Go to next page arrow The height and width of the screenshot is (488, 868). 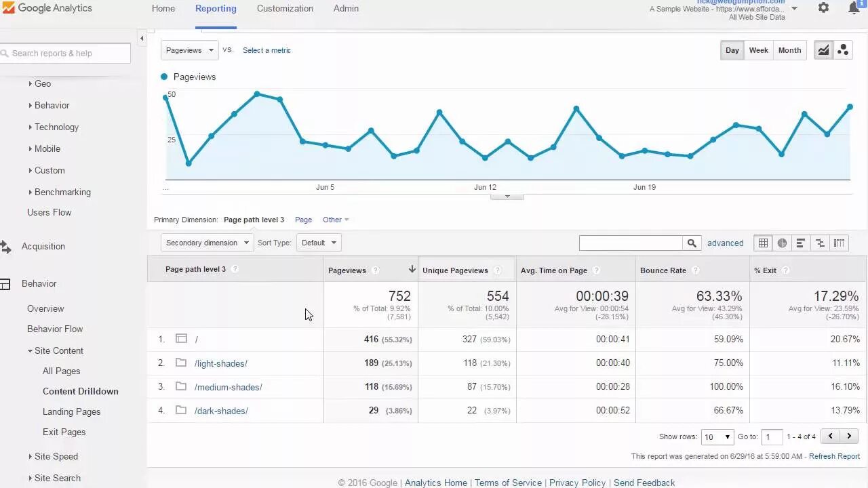coord(849,436)
